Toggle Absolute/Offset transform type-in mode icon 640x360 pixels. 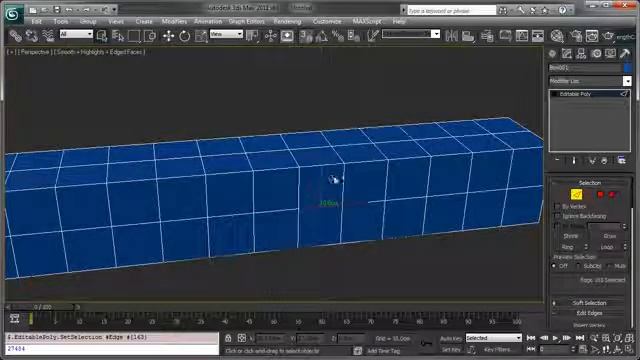pos(242,338)
